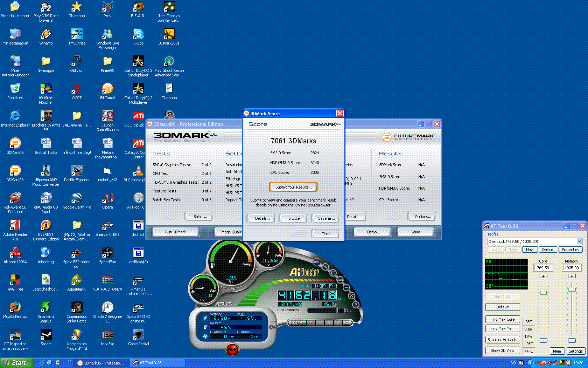This screenshot has width=588, height=368.
Task: Toggle the AiBooster monitor panel wrench handle
Action: pos(272,327)
